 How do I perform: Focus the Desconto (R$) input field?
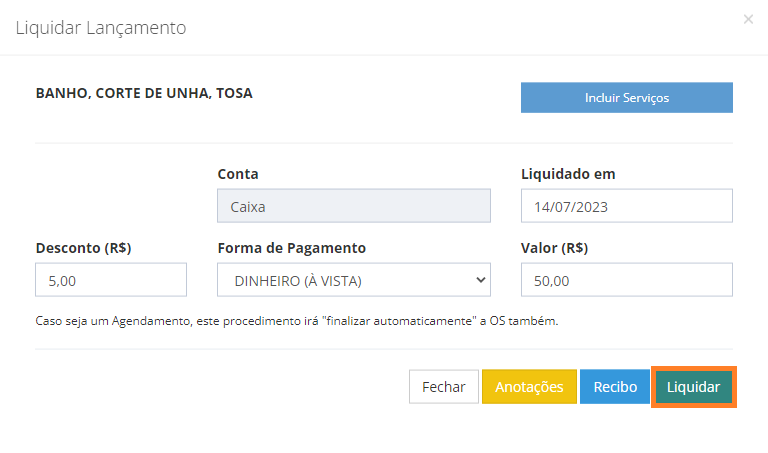point(111,280)
